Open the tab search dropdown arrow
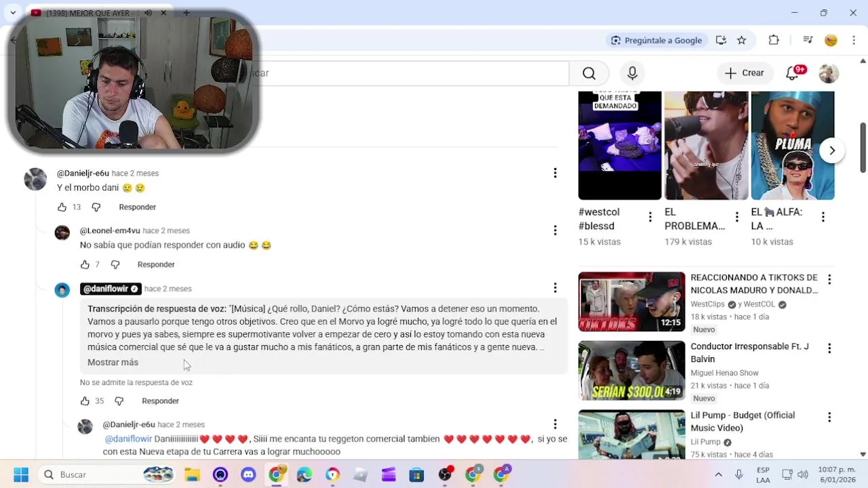Image resolution: width=868 pixels, height=488 pixels. coord(12,13)
